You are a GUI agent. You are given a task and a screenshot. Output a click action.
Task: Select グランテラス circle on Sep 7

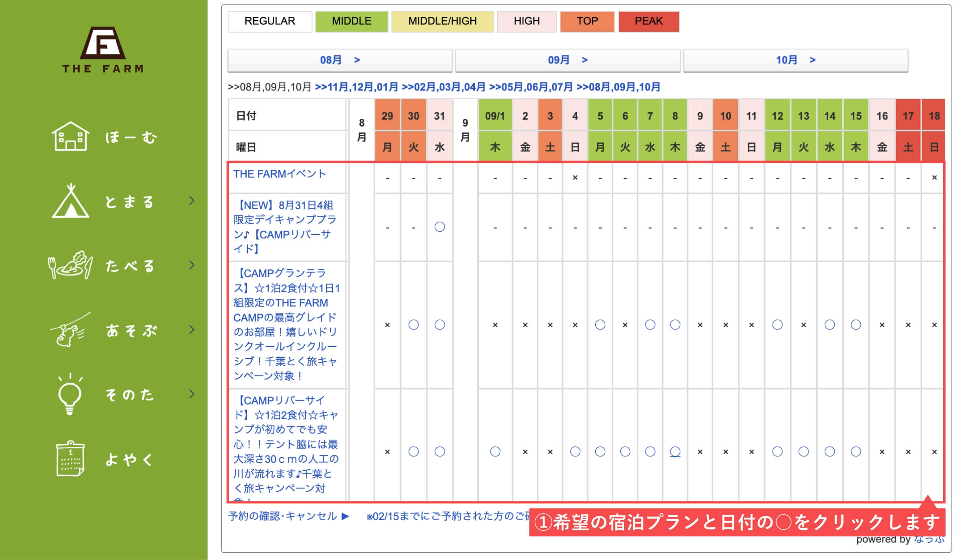coord(650,325)
